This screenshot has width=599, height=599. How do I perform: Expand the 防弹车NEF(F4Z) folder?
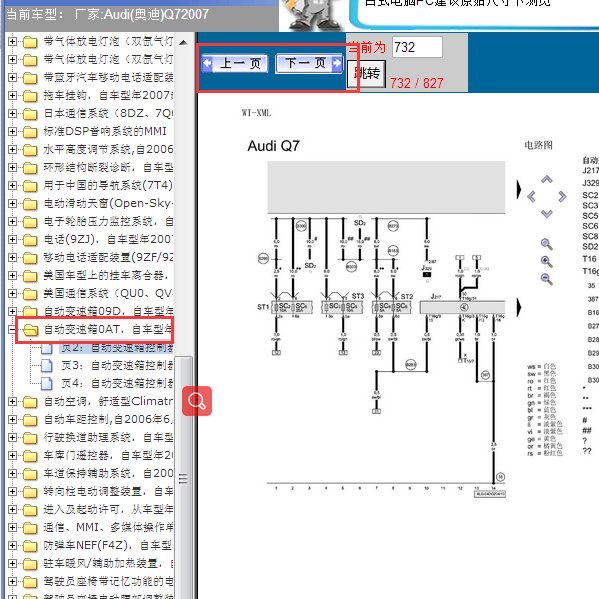tap(12, 545)
